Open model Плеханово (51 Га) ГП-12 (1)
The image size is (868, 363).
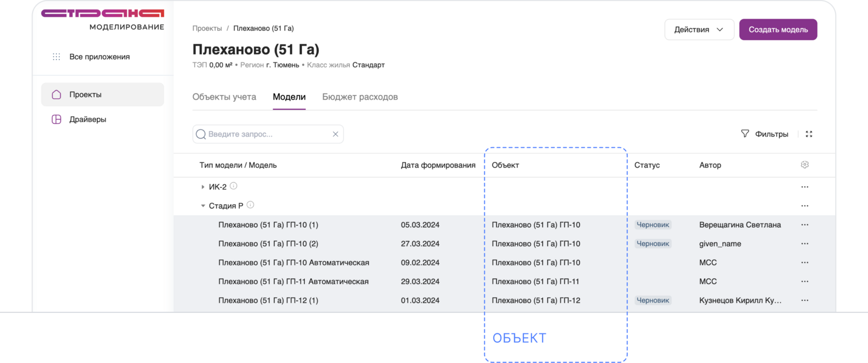[268, 301]
